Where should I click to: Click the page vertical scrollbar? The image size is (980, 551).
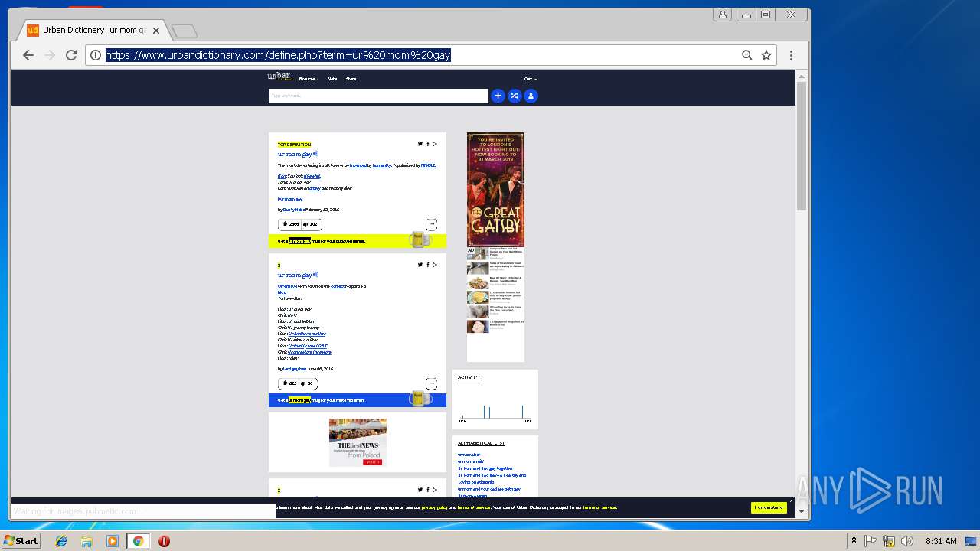(802, 145)
